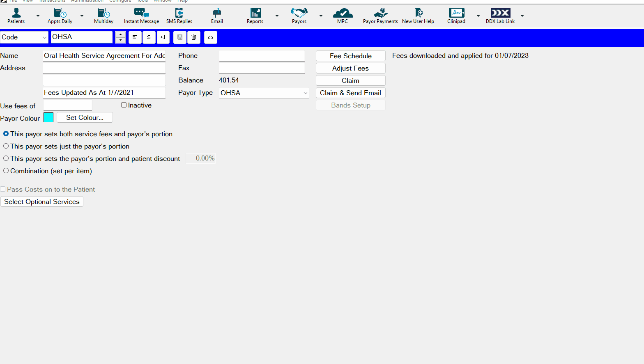Click Select Optional Services button
The height and width of the screenshot is (364, 644).
(42, 201)
